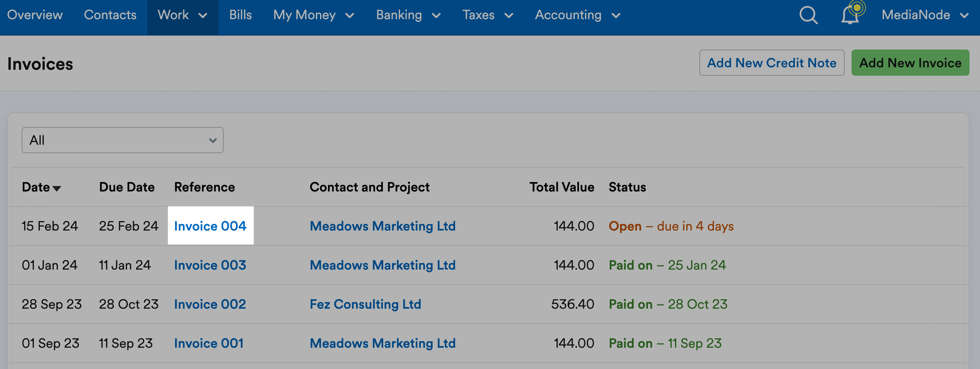
Task: Click the Status column header
Action: coord(627,187)
